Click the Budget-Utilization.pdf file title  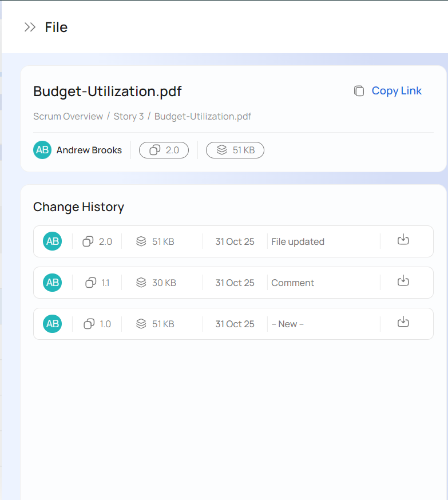click(108, 92)
